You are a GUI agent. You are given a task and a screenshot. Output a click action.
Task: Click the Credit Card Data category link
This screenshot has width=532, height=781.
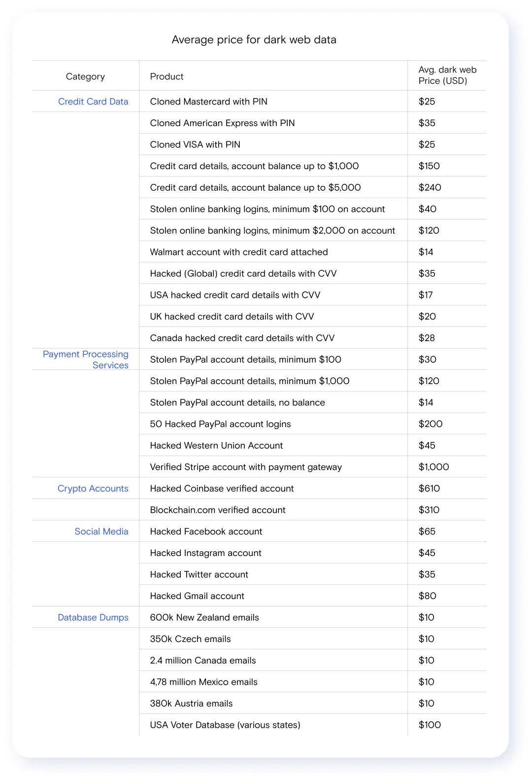[x=93, y=102]
